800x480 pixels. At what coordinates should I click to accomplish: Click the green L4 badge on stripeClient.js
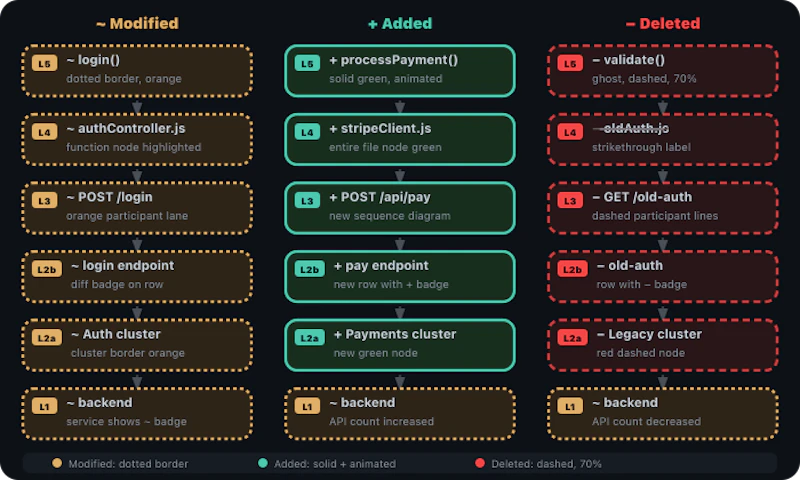pyautogui.click(x=307, y=132)
